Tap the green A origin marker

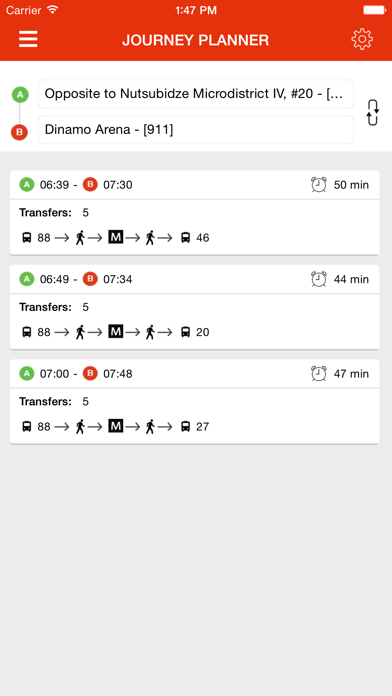pyautogui.click(x=20, y=95)
